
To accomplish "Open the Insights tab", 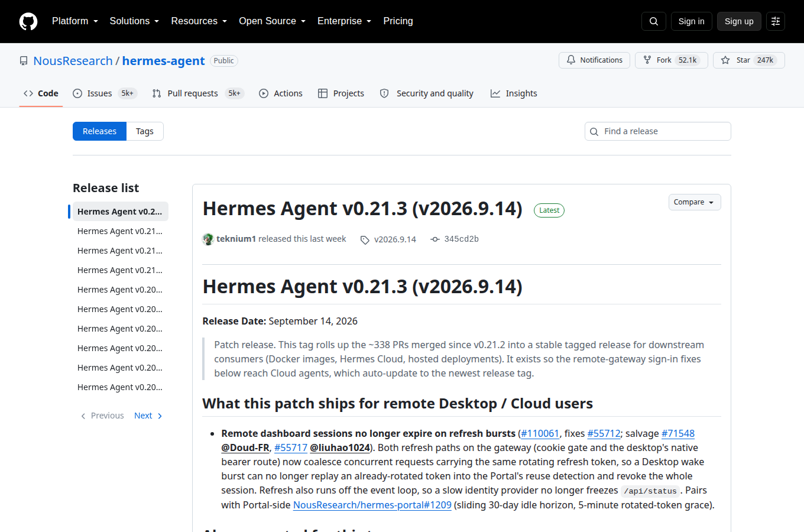I will click(514, 93).
